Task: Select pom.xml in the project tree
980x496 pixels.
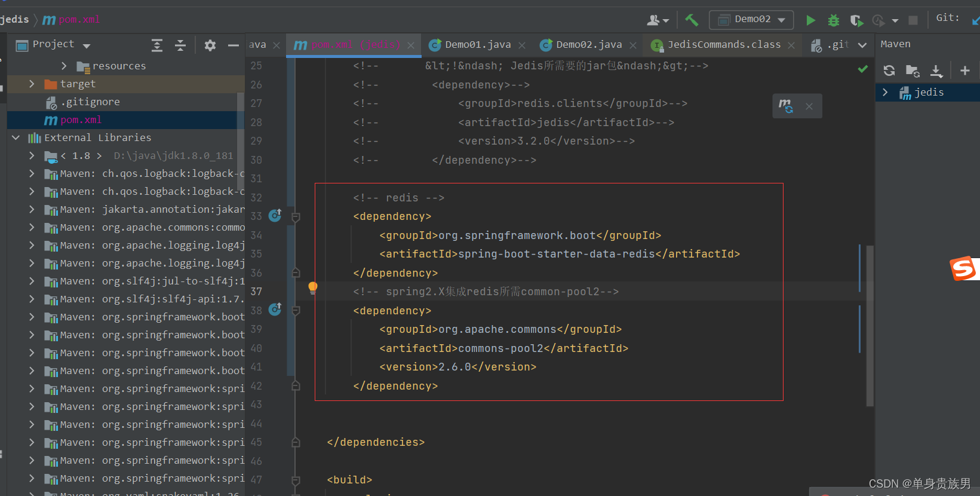Action: (125, 120)
